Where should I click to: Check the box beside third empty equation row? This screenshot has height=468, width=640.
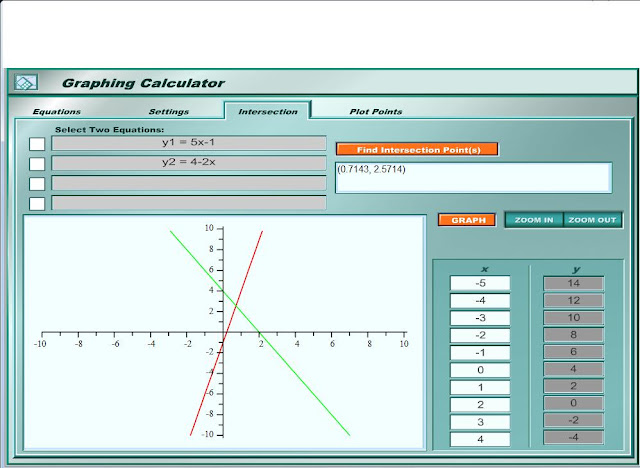[37, 184]
